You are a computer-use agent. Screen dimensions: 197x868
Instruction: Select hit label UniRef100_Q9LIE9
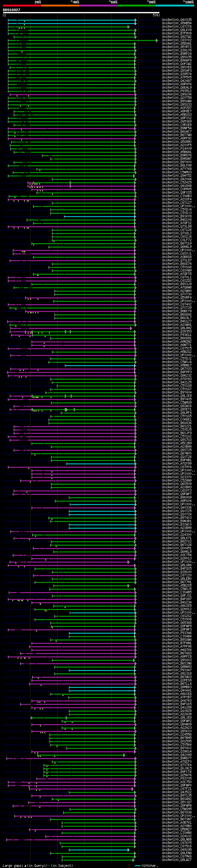coord(177,396)
